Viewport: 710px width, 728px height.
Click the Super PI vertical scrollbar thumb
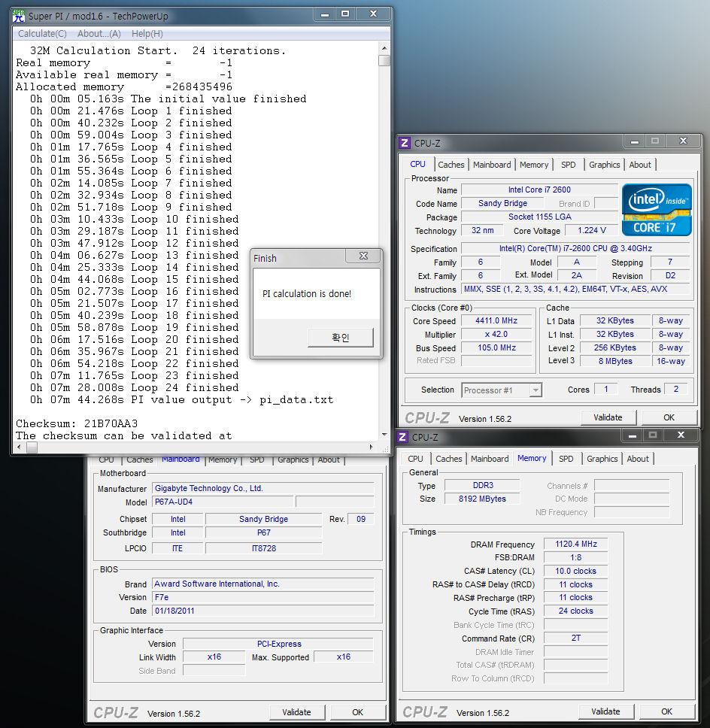click(384, 61)
